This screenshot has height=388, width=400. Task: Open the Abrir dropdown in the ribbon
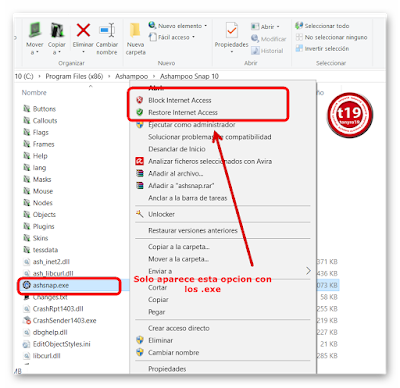[x=265, y=26]
